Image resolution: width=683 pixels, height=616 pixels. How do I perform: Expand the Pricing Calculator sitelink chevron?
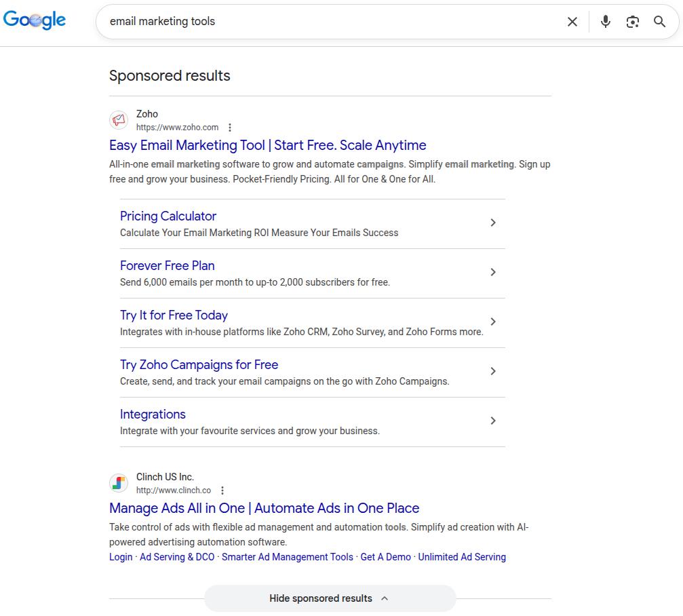tap(493, 223)
